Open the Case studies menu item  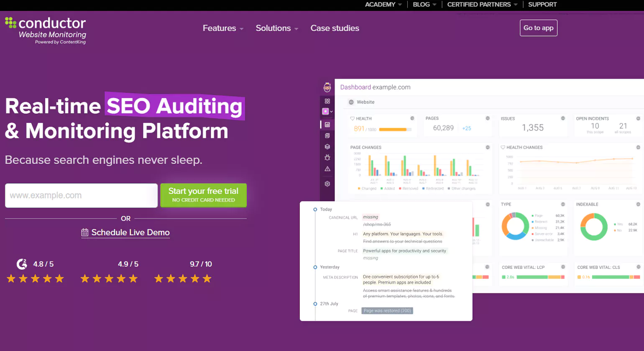335,28
